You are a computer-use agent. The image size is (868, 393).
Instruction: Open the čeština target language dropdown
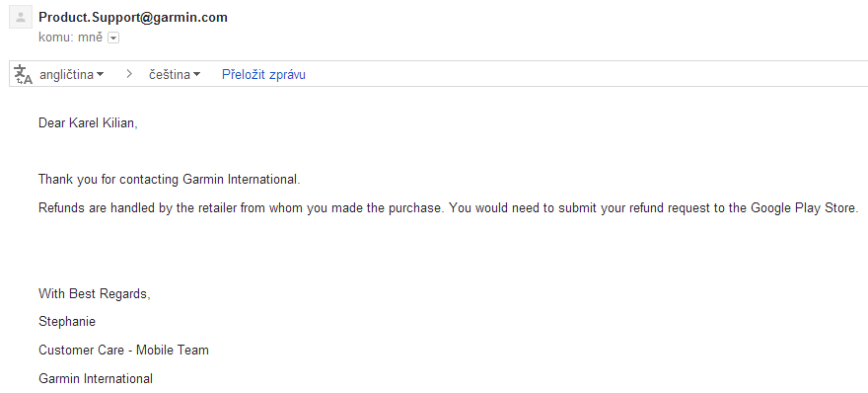tap(175, 74)
